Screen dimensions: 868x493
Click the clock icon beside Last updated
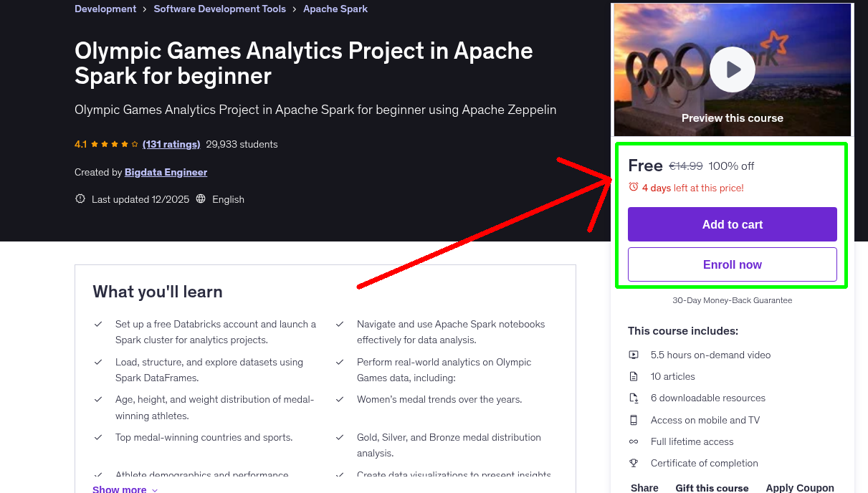(80, 198)
